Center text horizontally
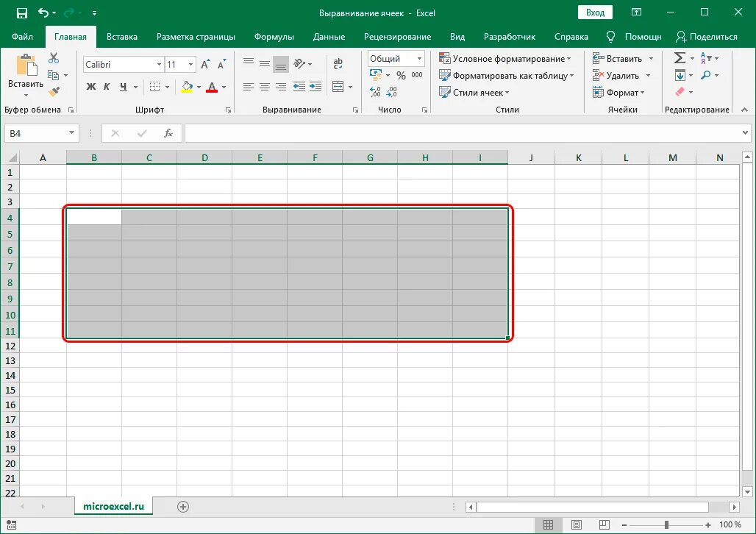This screenshot has width=756, height=534. pos(264,87)
